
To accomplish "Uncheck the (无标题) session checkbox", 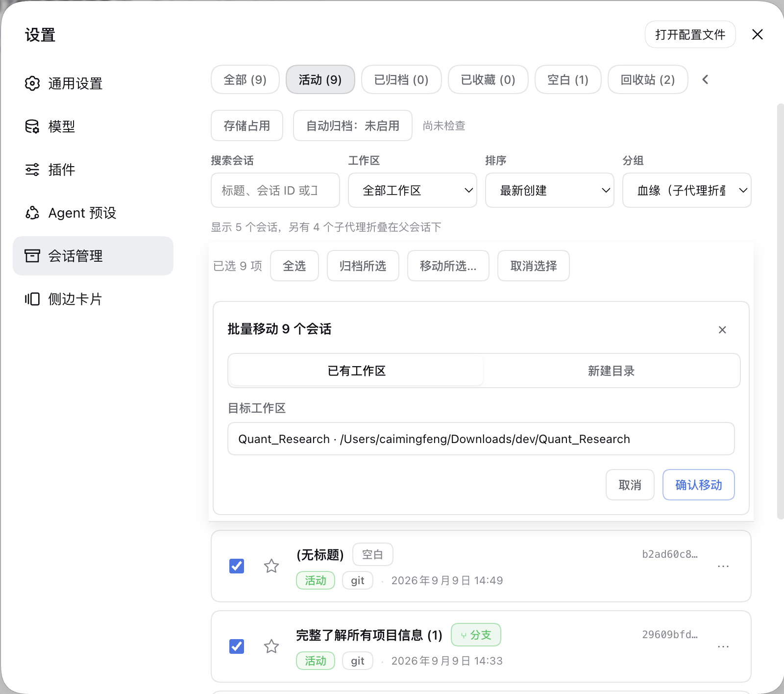I will (237, 566).
